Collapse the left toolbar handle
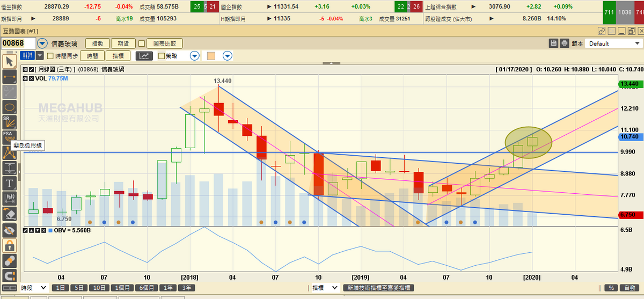 click(19, 172)
